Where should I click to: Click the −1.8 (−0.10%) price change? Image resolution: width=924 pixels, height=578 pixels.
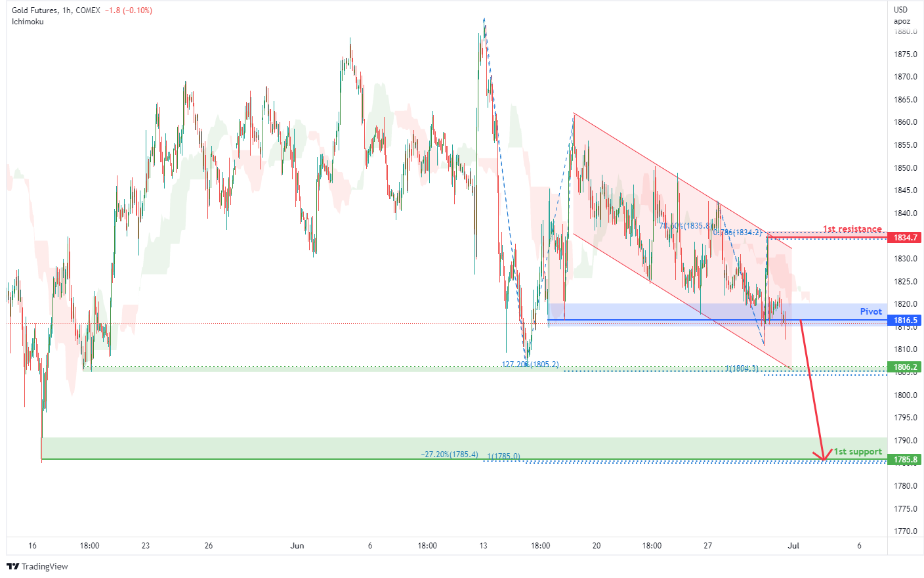129,11
